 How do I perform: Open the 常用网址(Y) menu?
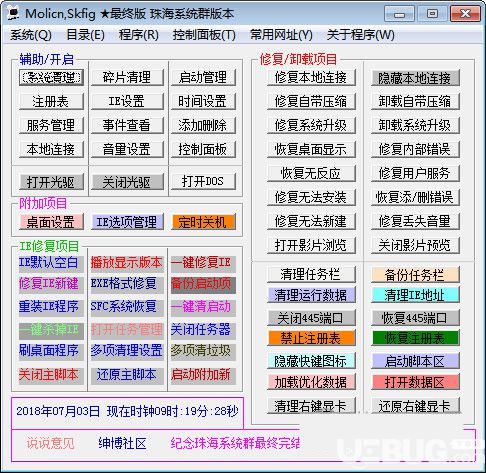click(281, 35)
